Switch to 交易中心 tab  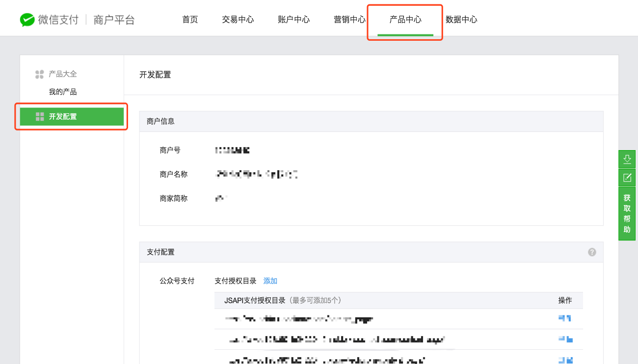click(238, 20)
